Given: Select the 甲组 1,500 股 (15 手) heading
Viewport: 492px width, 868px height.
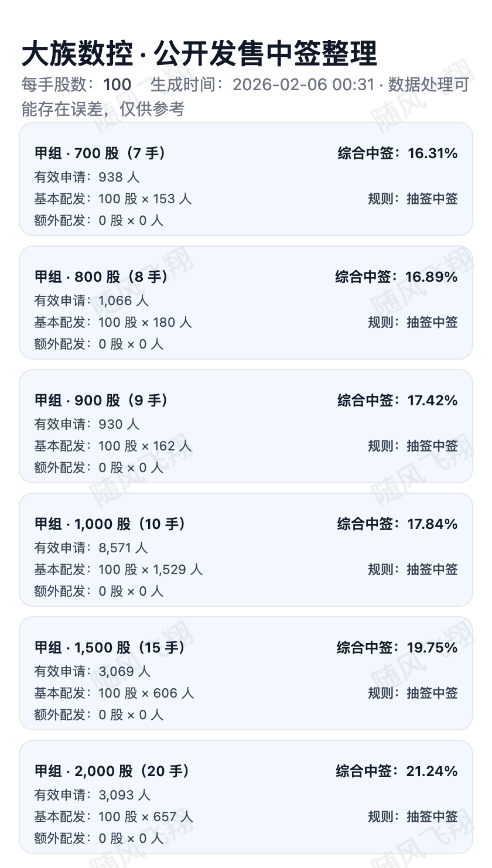Looking at the screenshot, I should point(110,648).
